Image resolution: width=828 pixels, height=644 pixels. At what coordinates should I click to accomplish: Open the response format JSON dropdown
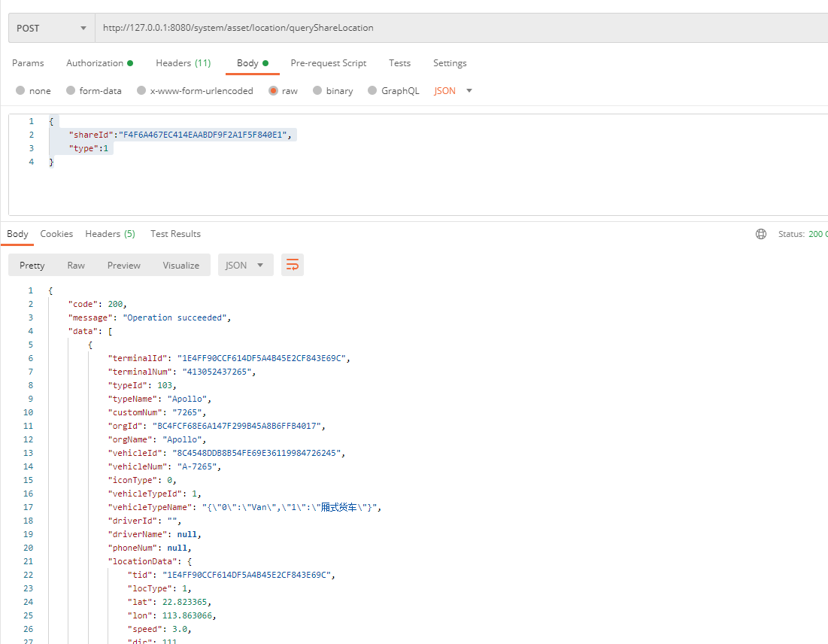245,265
